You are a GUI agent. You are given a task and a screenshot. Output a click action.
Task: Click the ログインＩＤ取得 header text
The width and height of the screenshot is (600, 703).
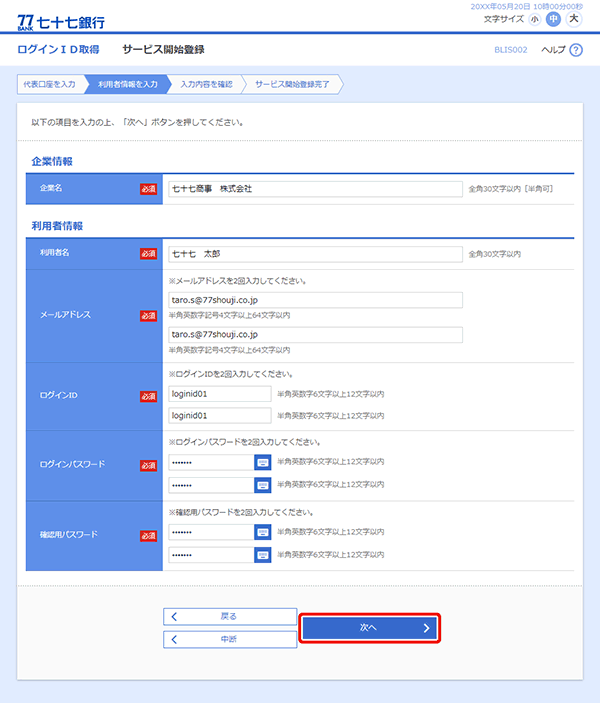click(x=58, y=49)
